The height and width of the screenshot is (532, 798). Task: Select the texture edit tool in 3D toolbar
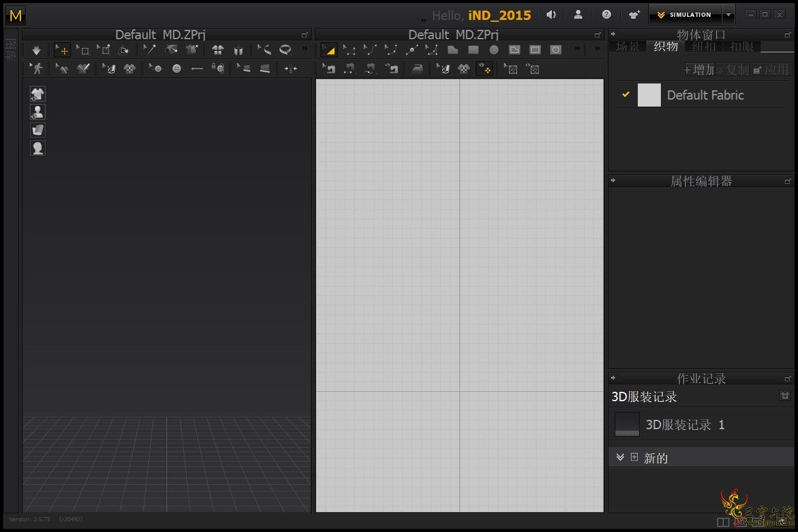108,69
